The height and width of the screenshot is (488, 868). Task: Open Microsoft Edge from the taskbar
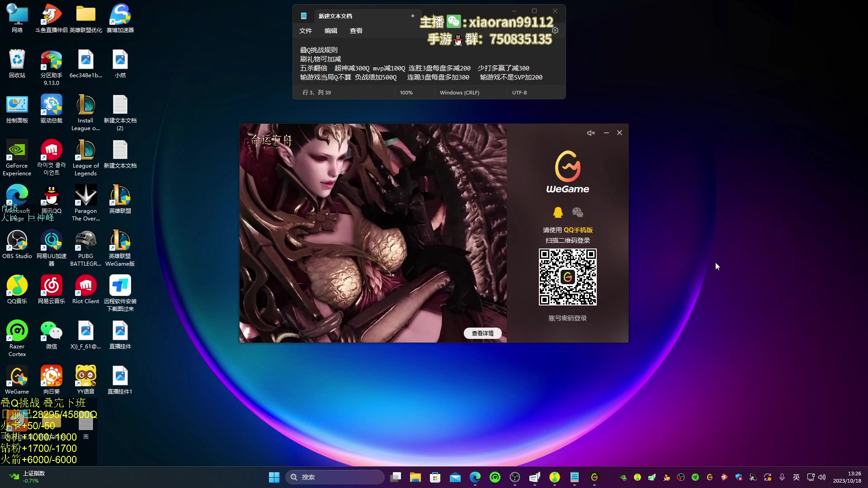[x=475, y=477]
